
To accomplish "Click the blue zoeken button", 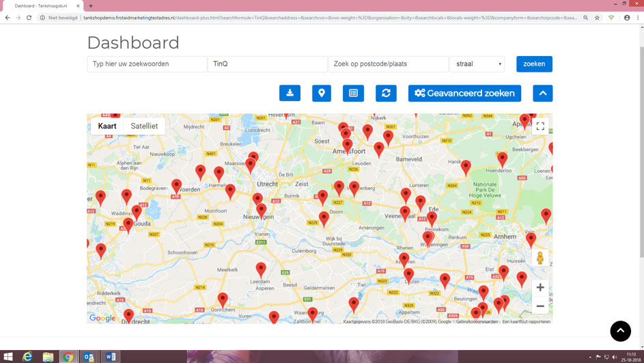I will [534, 64].
